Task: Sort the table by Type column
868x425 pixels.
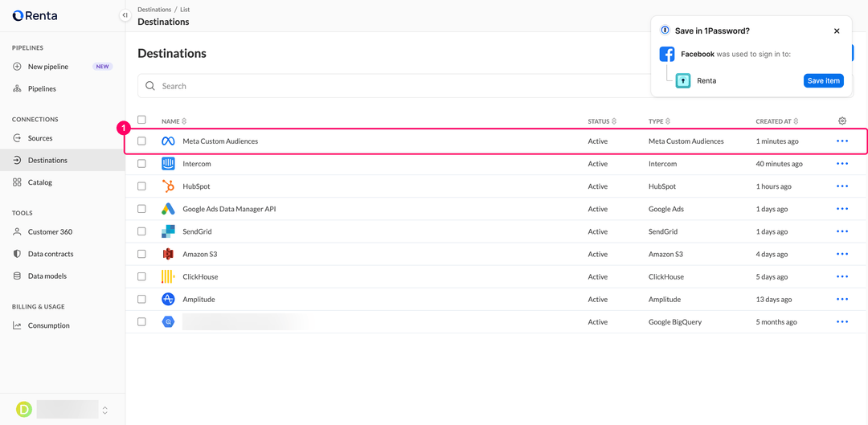Action: click(659, 121)
